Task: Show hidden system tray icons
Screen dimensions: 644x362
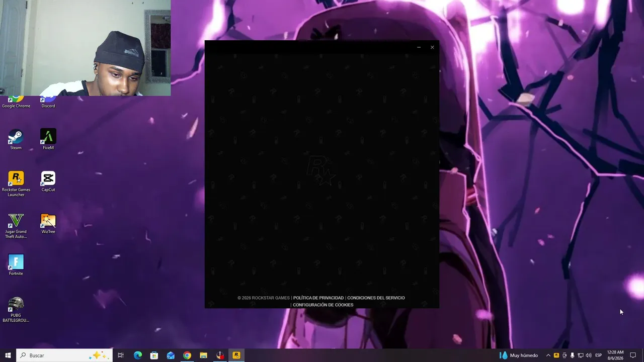Action: [548, 355]
